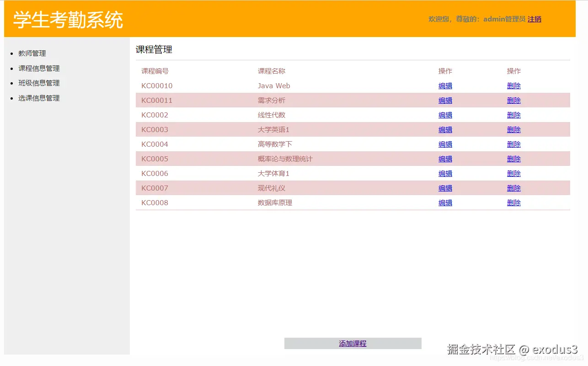The image size is (588, 366).
Task: Delete course KC00010 Java Web
Action: (x=514, y=86)
